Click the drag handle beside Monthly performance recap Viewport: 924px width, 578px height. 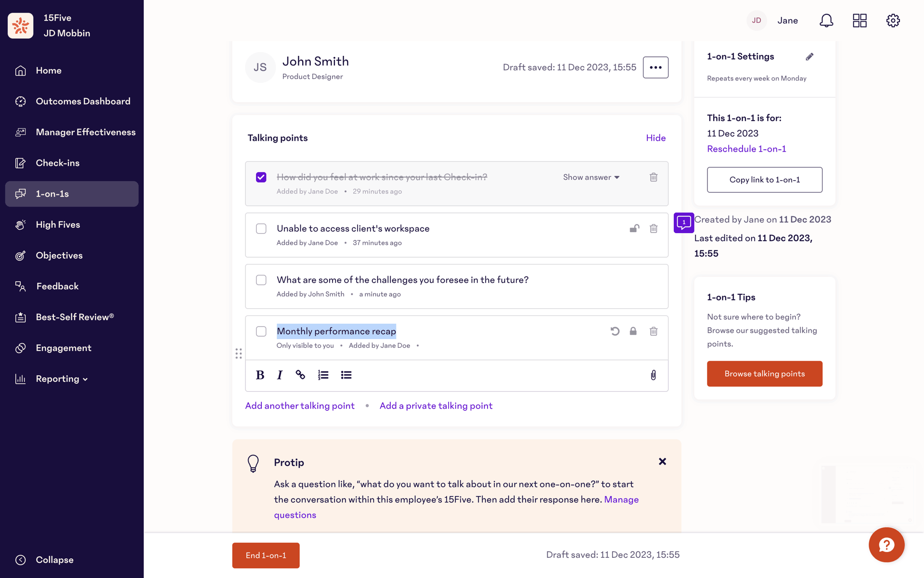tap(238, 354)
